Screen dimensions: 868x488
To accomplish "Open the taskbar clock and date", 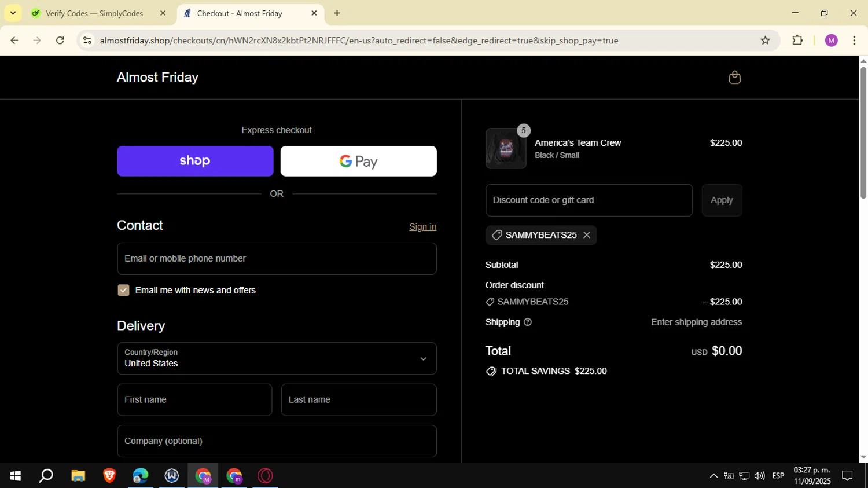I will [x=812, y=476].
